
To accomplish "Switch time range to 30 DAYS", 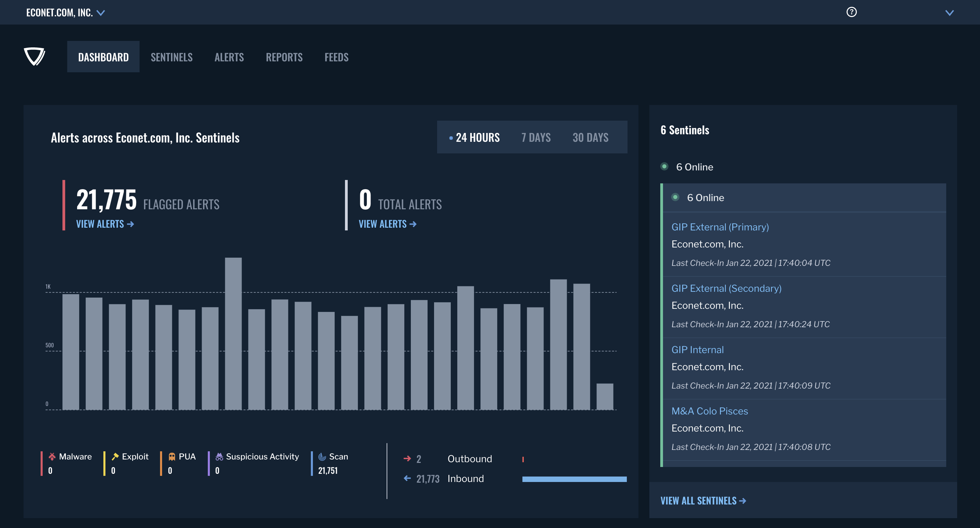I will pyautogui.click(x=590, y=137).
